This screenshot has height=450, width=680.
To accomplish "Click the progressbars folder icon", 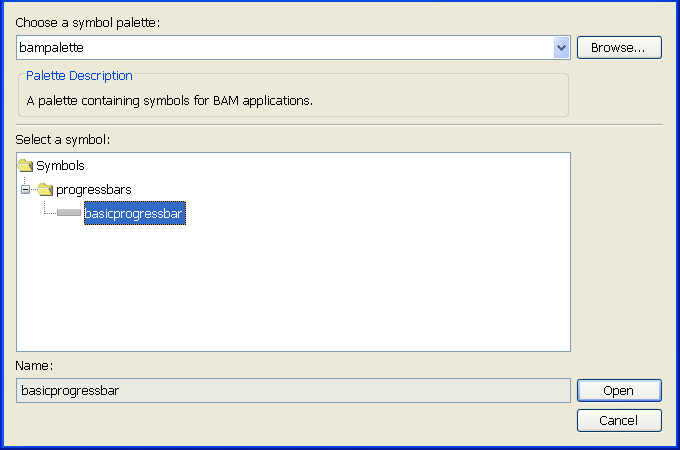I will pyautogui.click(x=45, y=189).
